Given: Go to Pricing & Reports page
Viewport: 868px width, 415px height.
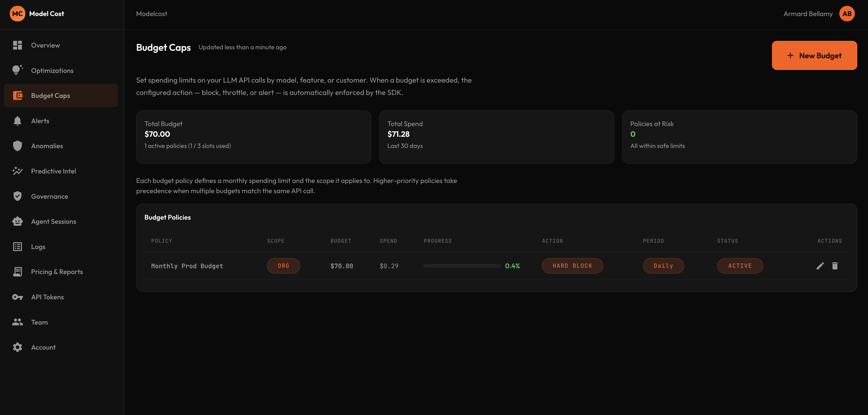Looking at the screenshot, I should (x=57, y=272).
